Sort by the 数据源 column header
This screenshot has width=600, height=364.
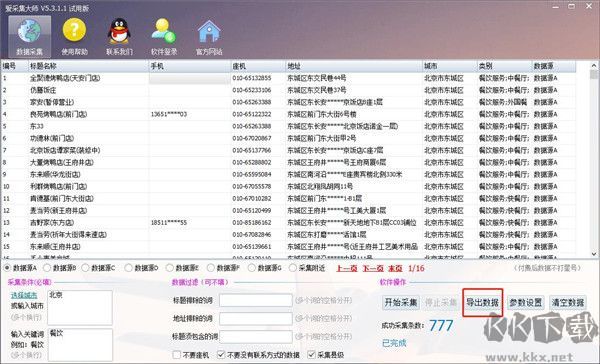coord(554,66)
